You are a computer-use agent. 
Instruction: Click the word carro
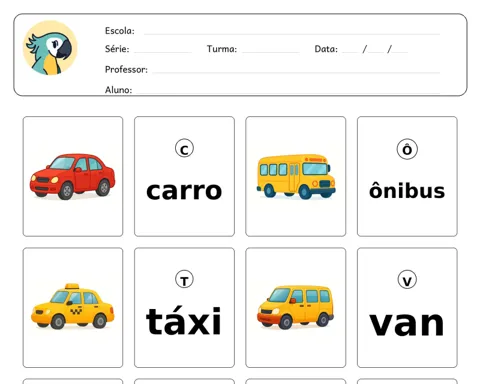coord(184,191)
